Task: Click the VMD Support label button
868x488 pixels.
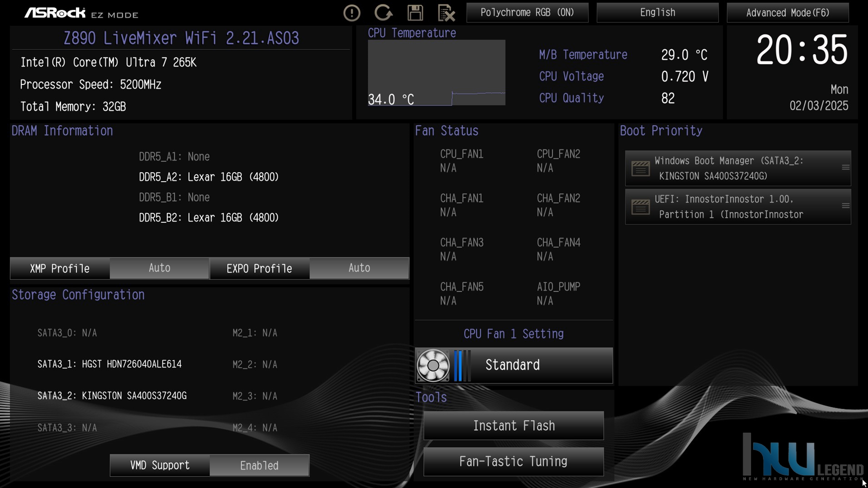Action: [x=160, y=466]
